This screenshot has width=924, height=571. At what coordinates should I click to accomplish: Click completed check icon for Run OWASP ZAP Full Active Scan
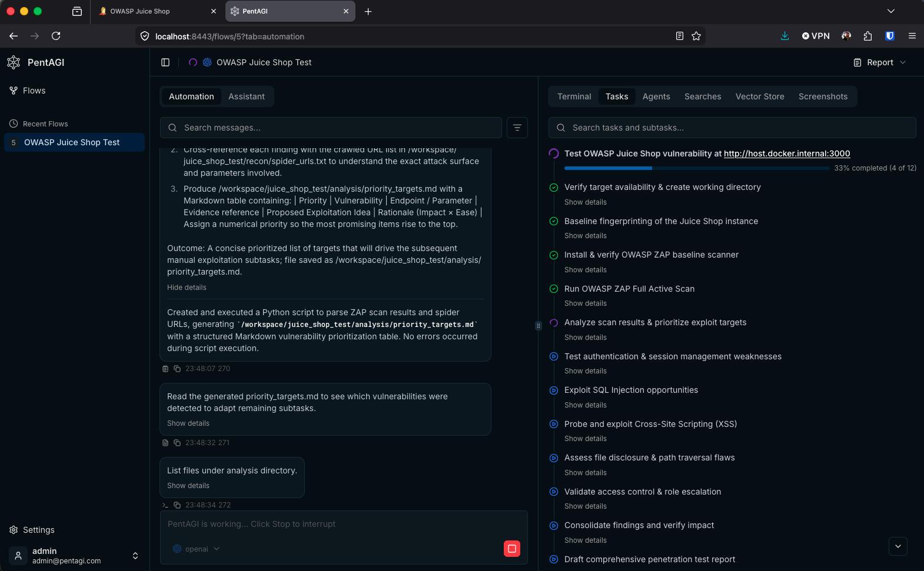[x=554, y=289]
